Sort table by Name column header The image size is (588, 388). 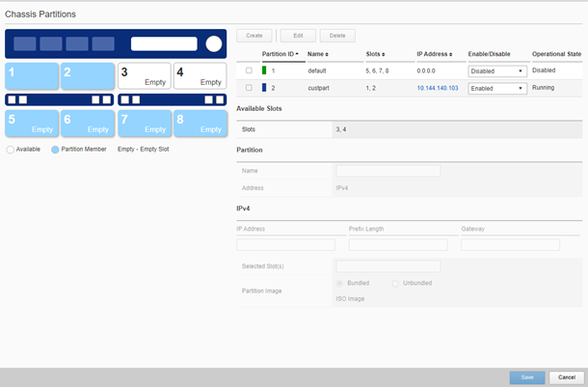pyautogui.click(x=318, y=54)
